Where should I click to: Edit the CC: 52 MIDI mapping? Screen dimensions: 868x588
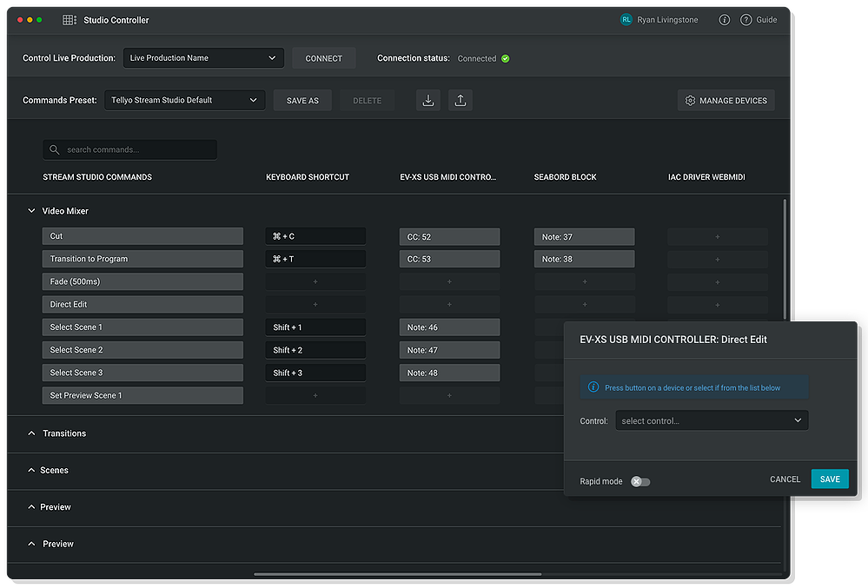pyautogui.click(x=449, y=237)
